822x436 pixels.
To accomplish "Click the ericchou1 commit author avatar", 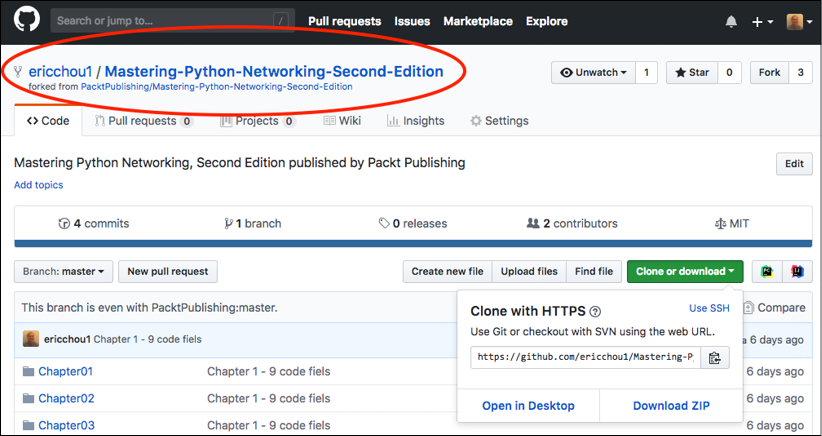I will [x=31, y=339].
